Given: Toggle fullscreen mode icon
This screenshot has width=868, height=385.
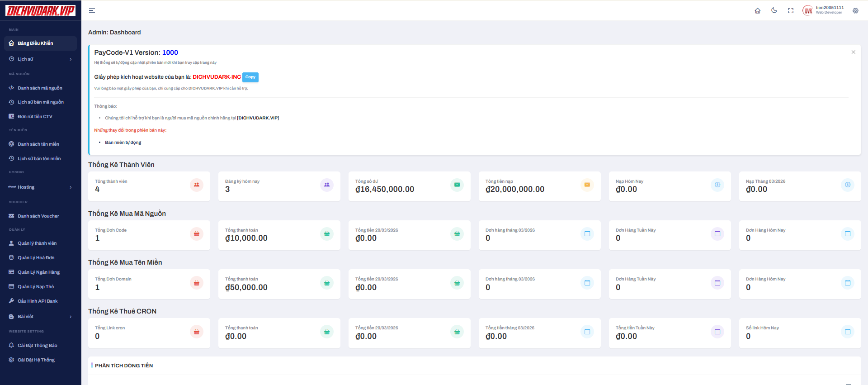Looking at the screenshot, I should pos(791,10).
